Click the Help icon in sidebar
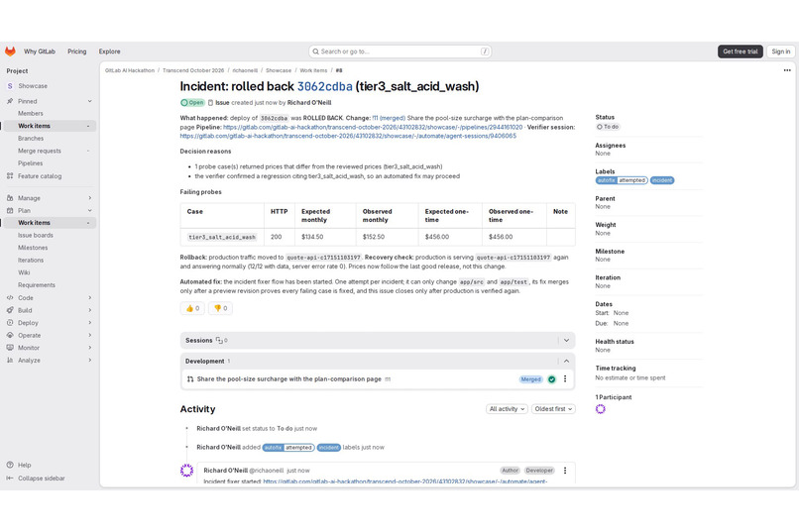Viewport: 799px width, 532px height. 10,465
